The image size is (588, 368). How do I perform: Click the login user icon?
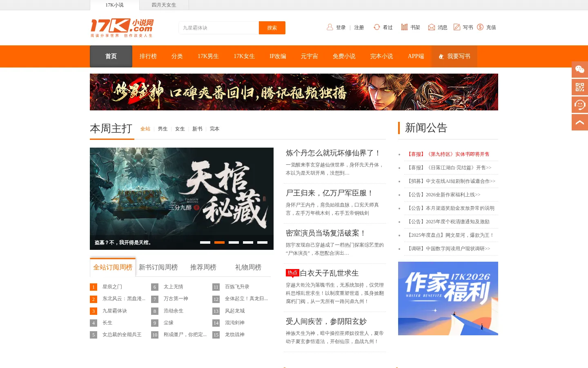pyautogui.click(x=330, y=27)
